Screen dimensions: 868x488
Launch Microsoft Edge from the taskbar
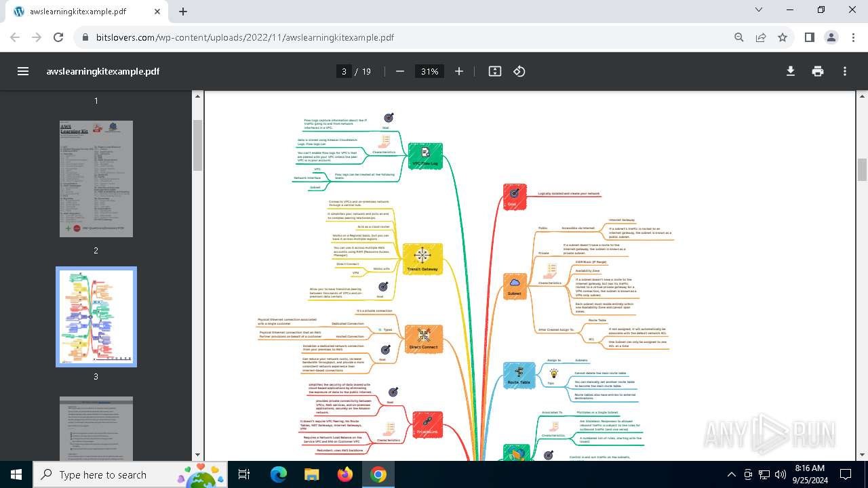tap(279, 474)
